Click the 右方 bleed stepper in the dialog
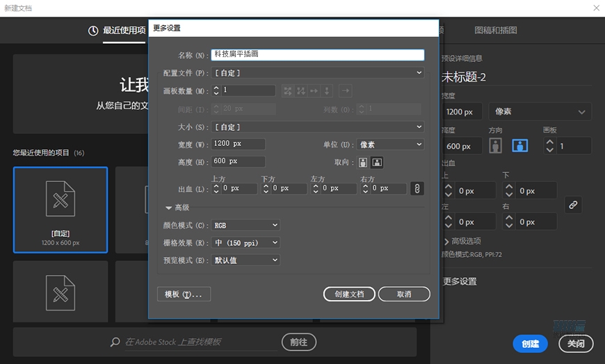The width and height of the screenshot is (605, 364). point(365,188)
